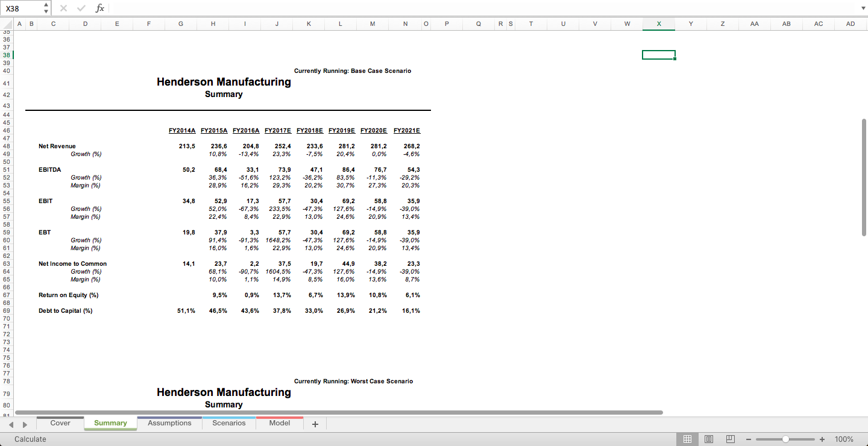Viewport: 868px width, 446px height.
Task: Click inside the formula bar field
Action: [482, 8]
